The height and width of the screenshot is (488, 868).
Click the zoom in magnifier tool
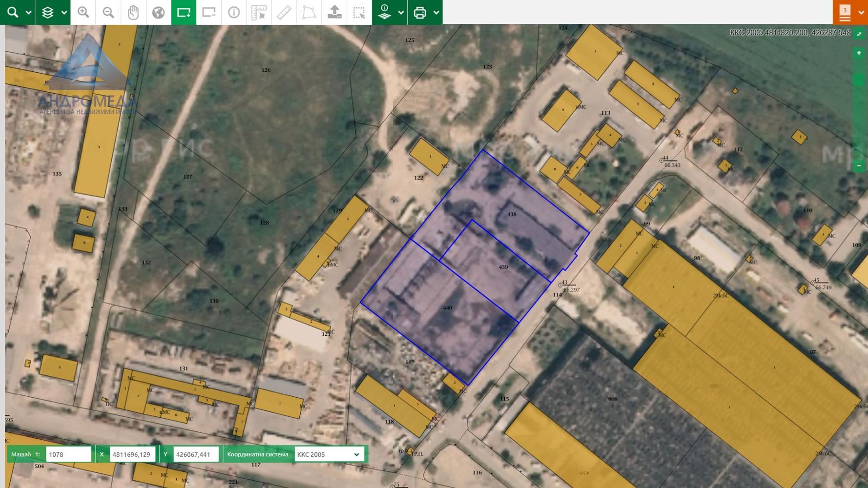(83, 12)
